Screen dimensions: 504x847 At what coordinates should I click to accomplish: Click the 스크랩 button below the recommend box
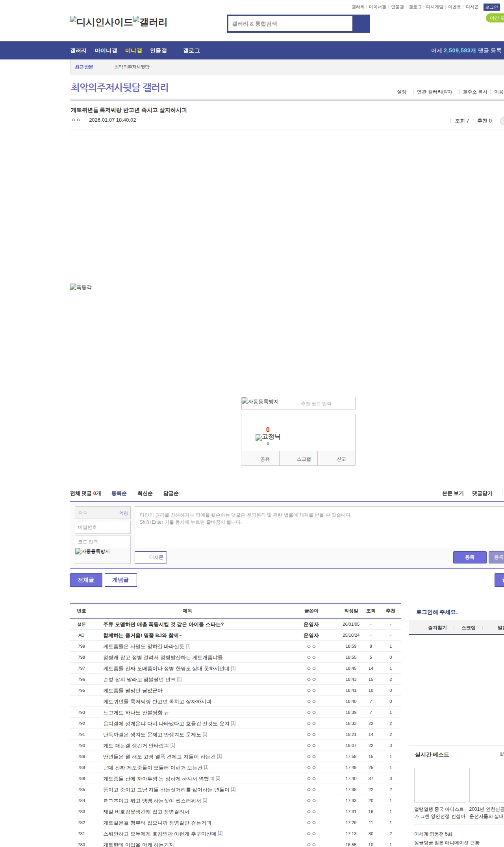point(304,459)
